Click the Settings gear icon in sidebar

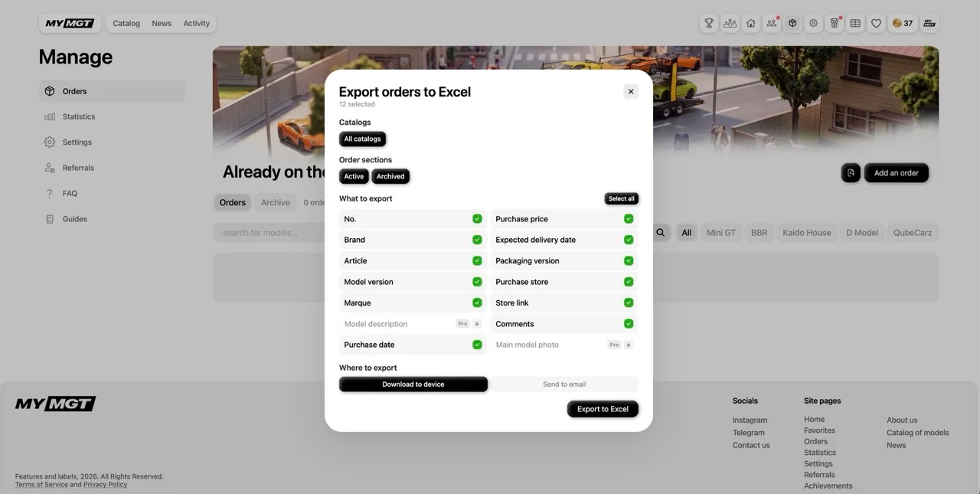click(x=50, y=142)
